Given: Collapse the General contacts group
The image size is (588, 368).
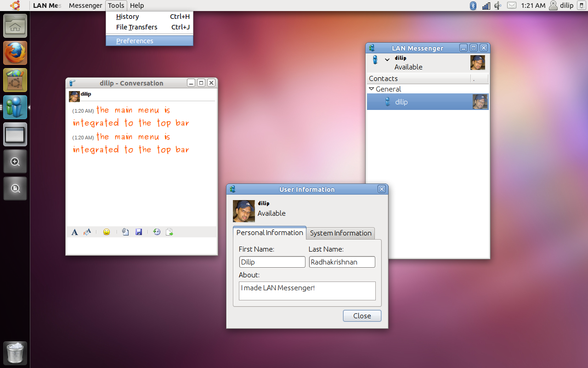Looking at the screenshot, I should tap(372, 89).
